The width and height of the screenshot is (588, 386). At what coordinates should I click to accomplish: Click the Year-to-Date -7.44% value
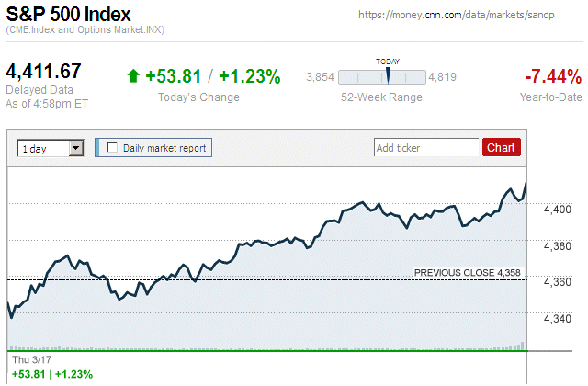(x=552, y=76)
